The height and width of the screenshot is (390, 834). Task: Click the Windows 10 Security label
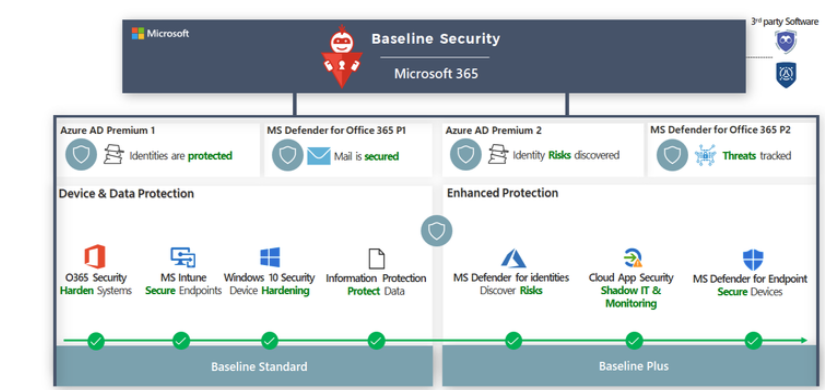point(269,278)
